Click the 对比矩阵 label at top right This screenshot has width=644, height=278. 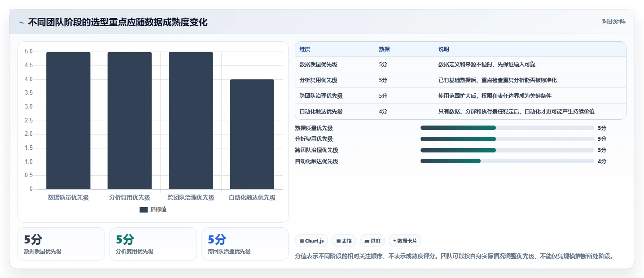click(613, 22)
